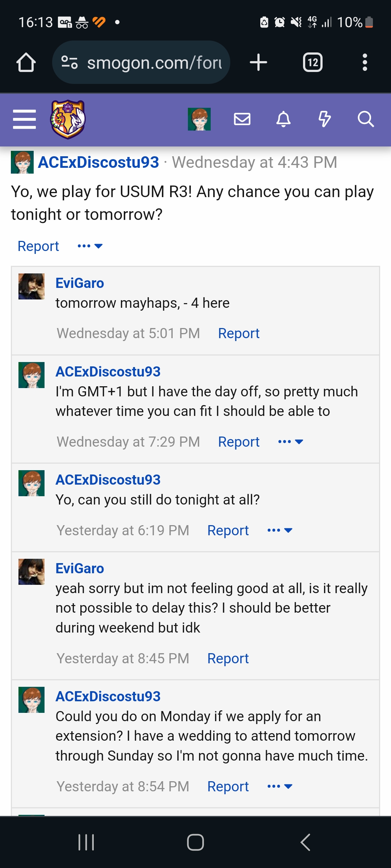Tap the lightning bolt what's new icon
This screenshot has height=868, width=391.
(324, 119)
